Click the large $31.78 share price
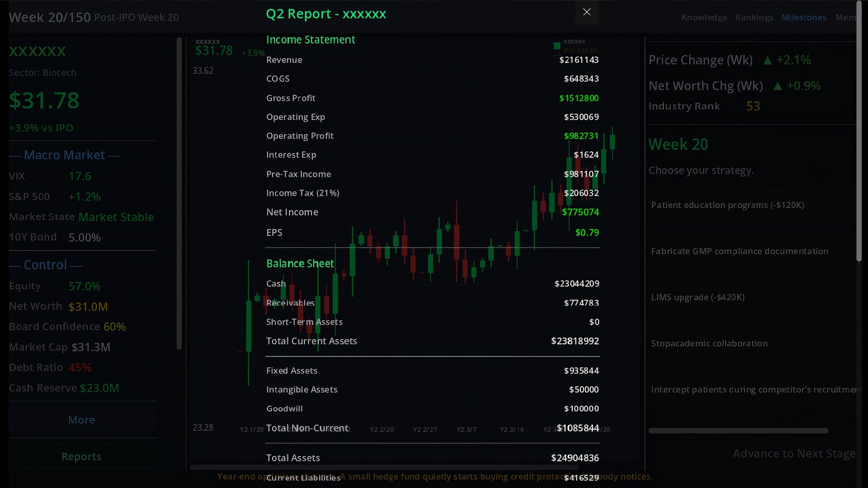Screen dimensions: 868x488 [44, 100]
